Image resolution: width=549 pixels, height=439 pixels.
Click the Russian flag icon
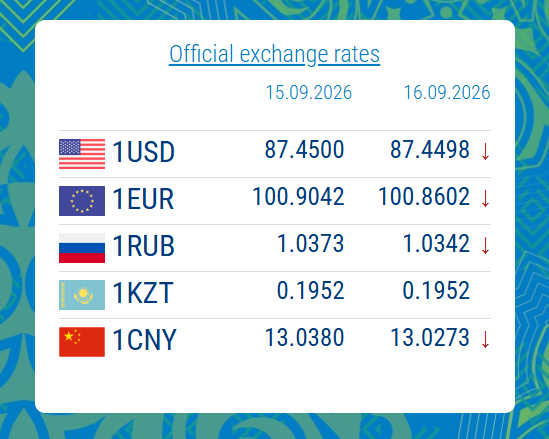82,248
